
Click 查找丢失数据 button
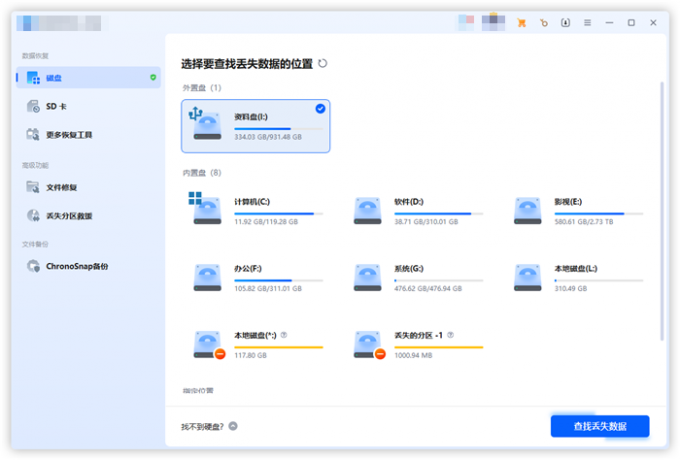point(600,426)
